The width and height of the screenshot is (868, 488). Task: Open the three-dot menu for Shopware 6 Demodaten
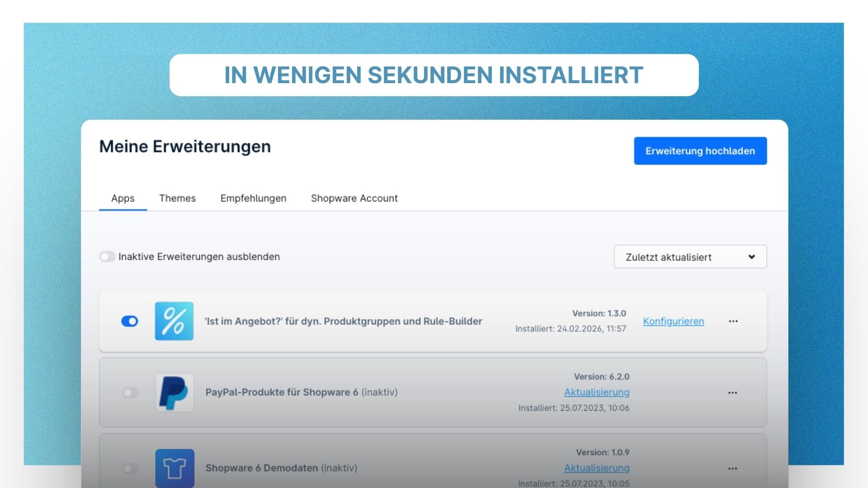click(733, 468)
